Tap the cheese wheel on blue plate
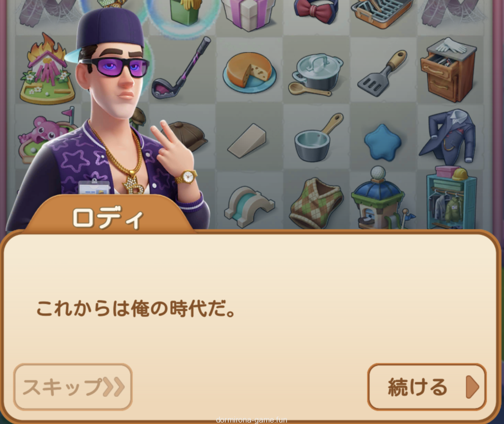Viewport: 504px width, 424px height. (250, 72)
